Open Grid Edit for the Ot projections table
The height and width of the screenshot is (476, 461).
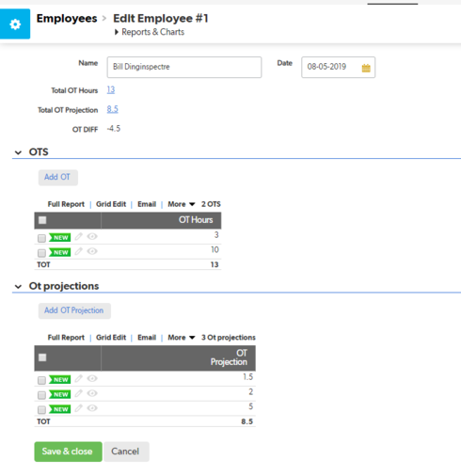[111, 338]
